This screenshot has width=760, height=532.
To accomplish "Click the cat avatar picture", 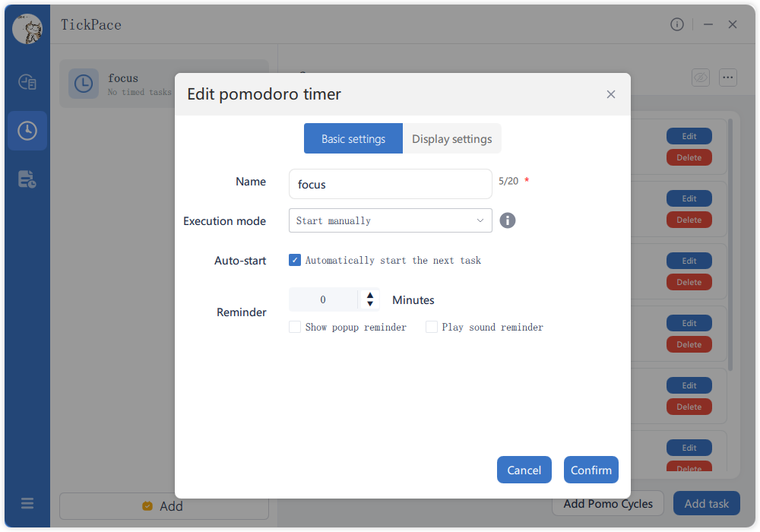I will coord(27,29).
